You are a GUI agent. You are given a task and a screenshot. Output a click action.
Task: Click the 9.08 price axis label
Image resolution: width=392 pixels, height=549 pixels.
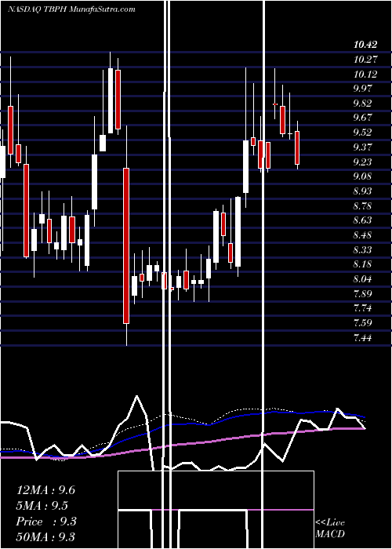pos(362,176)
